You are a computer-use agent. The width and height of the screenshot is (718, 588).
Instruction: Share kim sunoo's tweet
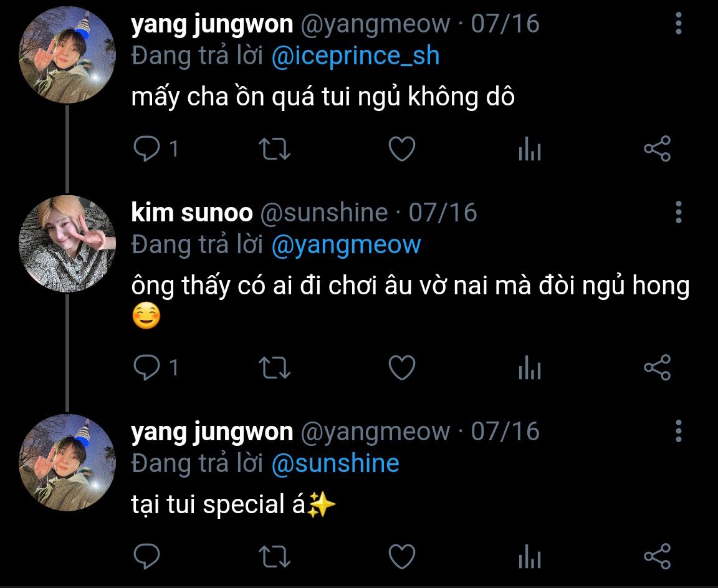tap(657, 368)
